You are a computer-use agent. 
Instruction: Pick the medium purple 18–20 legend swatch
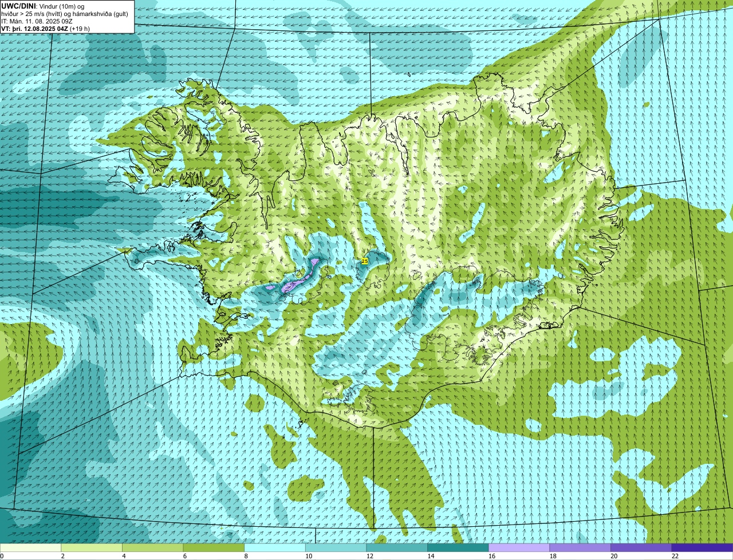[x=580, y=547]
